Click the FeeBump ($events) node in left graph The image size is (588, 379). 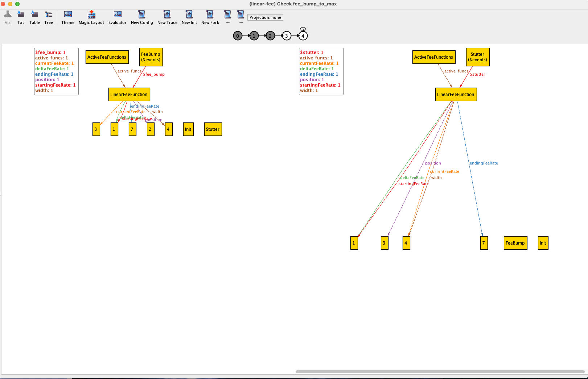pyautogui.click(x=151, y=57)
